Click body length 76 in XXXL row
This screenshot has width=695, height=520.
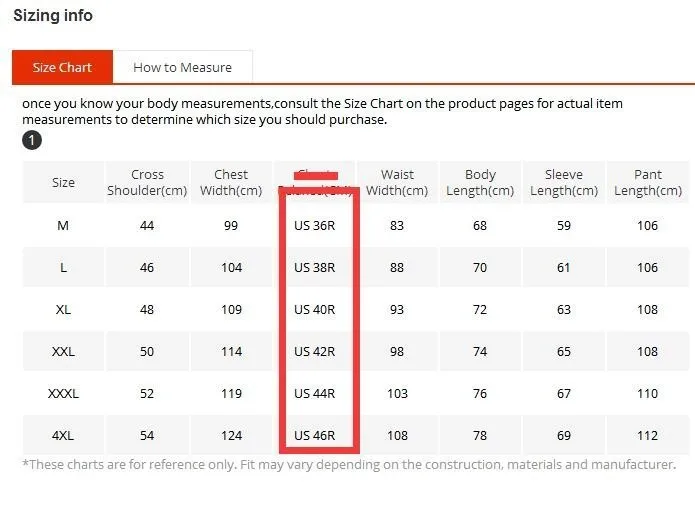point(480,394)
